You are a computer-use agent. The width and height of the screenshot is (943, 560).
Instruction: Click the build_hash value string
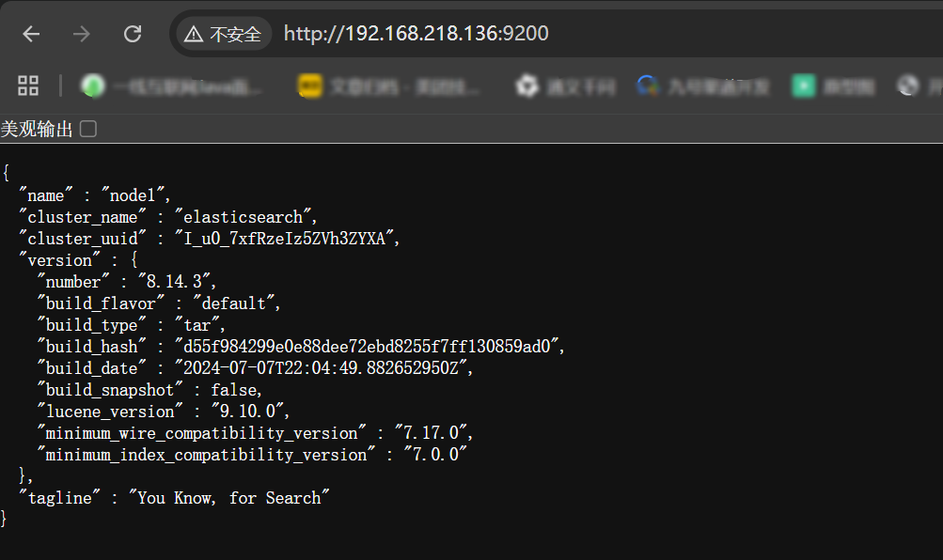pos(372,347)
